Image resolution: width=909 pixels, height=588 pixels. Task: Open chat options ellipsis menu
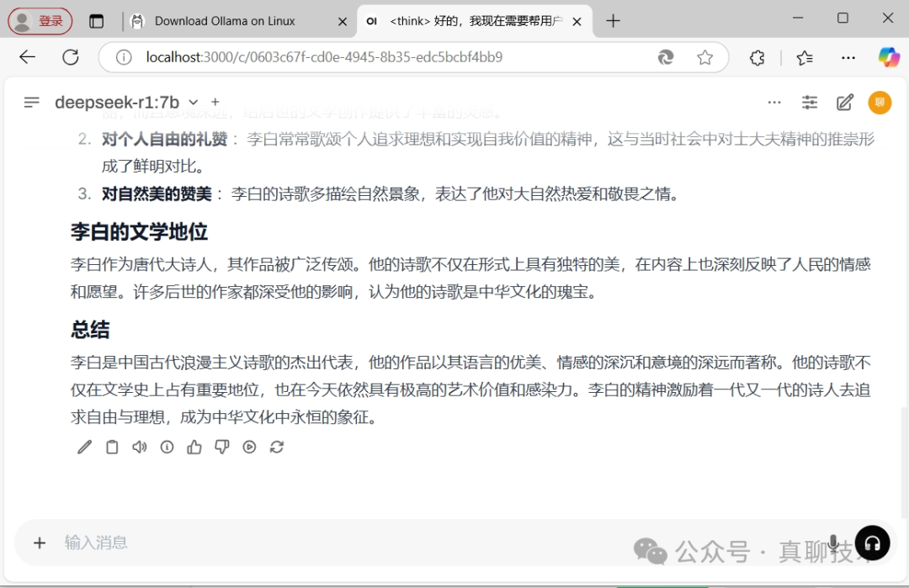click(774, 103)
